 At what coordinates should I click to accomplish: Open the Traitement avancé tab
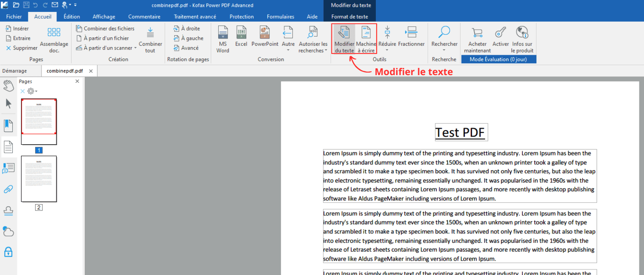(x=195, y=17)
